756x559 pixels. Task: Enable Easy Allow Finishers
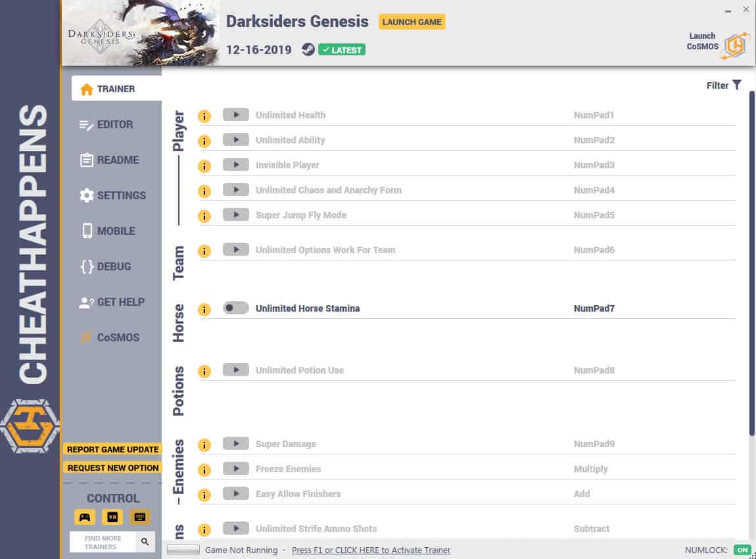coord(236,494)
